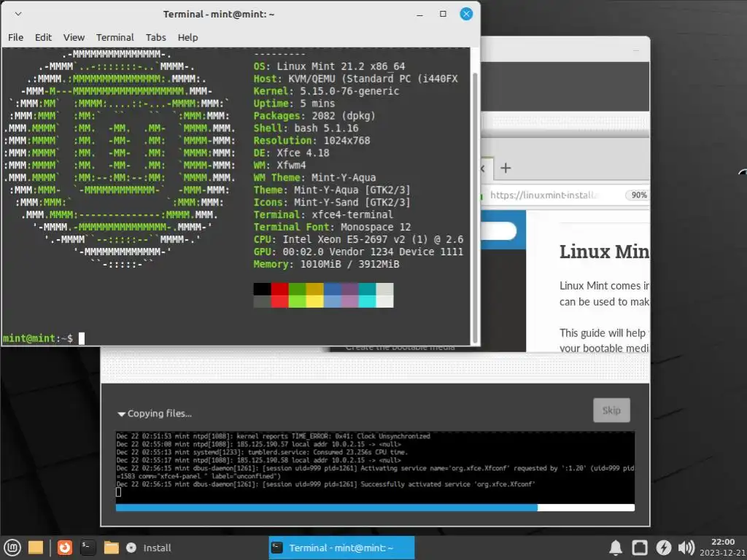Viewport: 747px width, 560px height.
Task: Click the 'Icons: Mint-Y-Sand' line
Action: click(x=332, y=203)
